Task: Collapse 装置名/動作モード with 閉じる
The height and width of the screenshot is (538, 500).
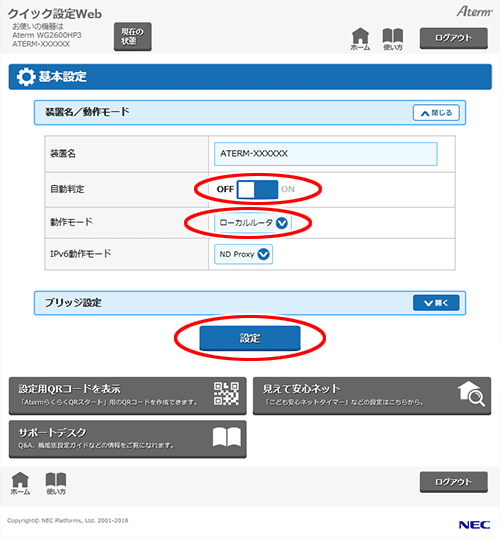Action: (436, 113)
